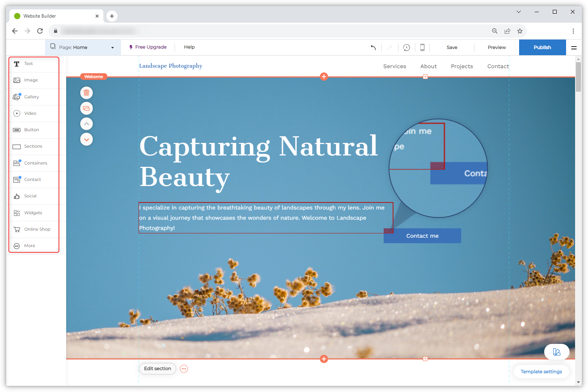Open the Online Shop sidebar item
Image resolution: width=588 pixels, height=392 pixels.
pyautogui.click(x=37, y=229)
